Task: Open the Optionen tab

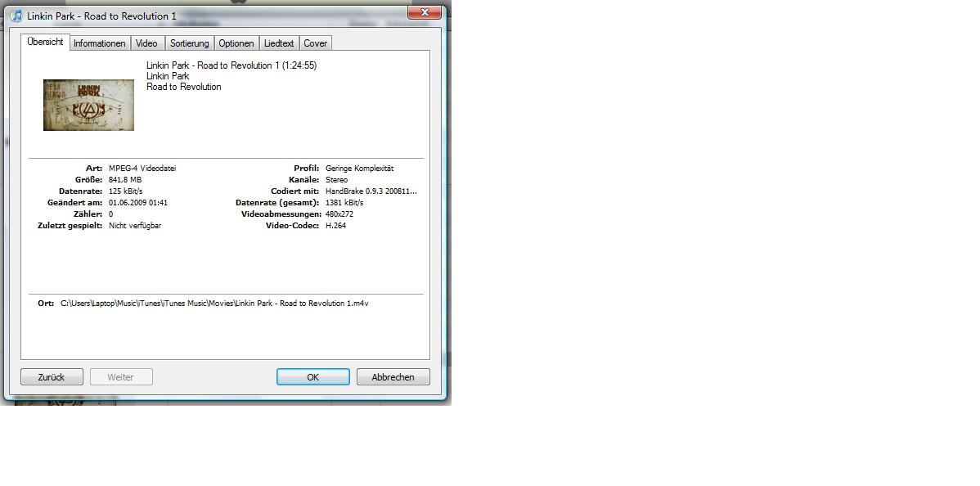Action: point(236,43)
